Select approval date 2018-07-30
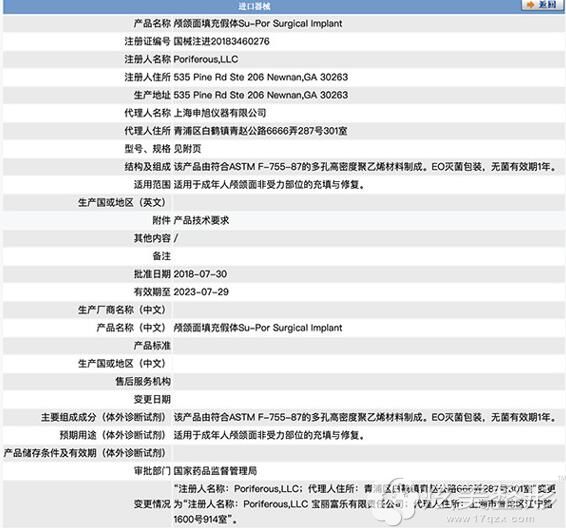Image resolution: width=566 pixels, height=528 pixels. coord(200,274)
